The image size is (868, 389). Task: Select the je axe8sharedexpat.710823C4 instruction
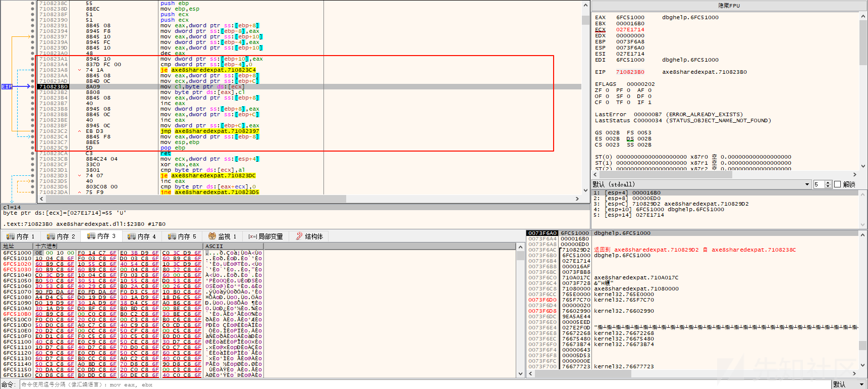pos(208,70)
